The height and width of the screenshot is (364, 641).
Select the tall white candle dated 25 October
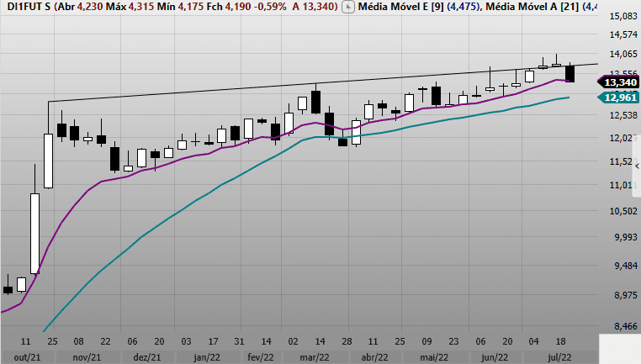[48, 161]
